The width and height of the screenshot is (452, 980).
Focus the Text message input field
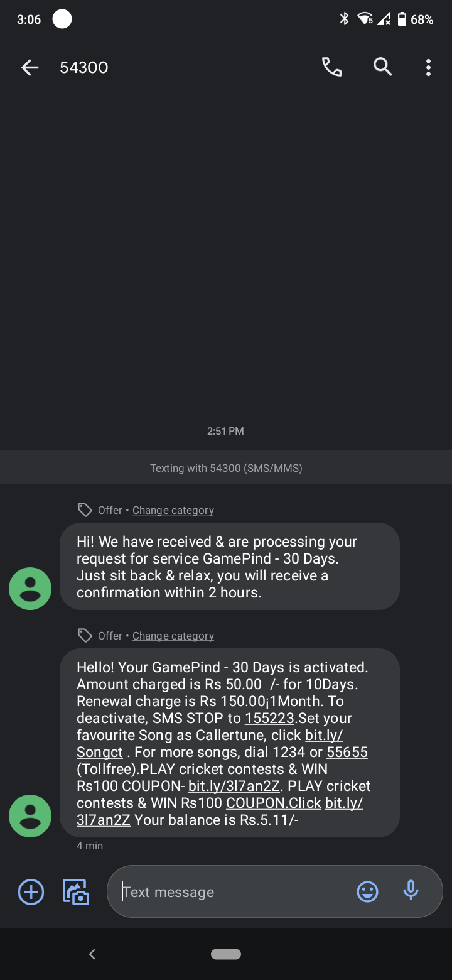point(232,892)
